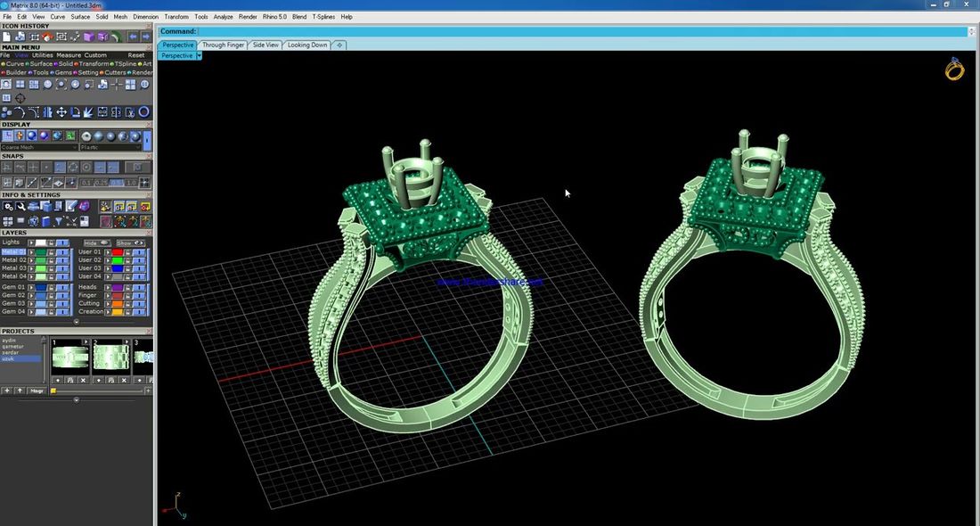Image resolution: width=980 pixels, height=526 pixels.
Task: Click the gold ring logo in viewport corner
Action: (x=954, y=70)
